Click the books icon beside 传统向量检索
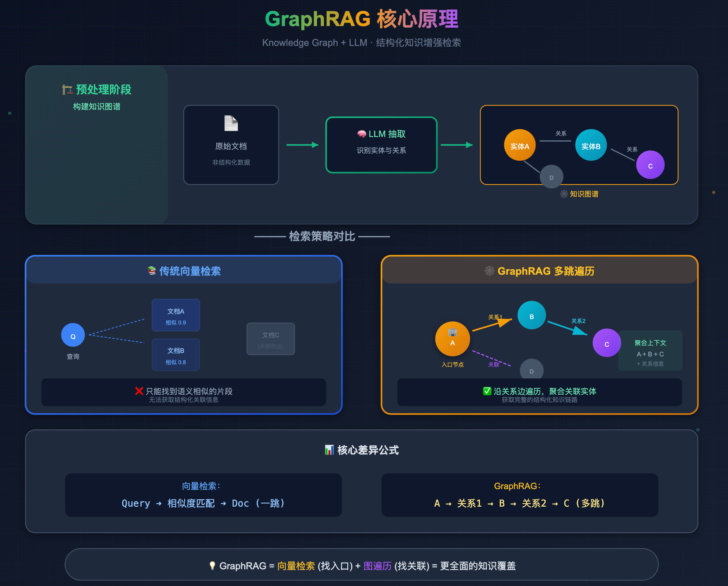Image resolution: width=728 pixels, height=586 pixels. (x=152, y=271)
